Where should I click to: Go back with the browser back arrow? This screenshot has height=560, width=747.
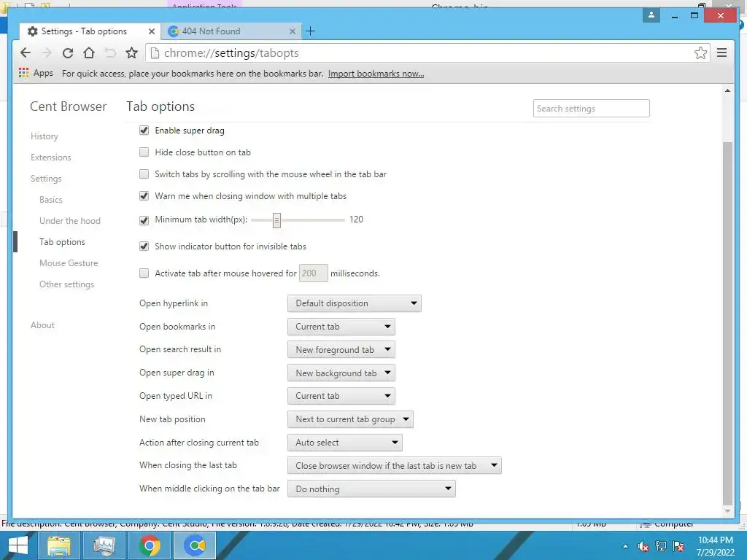click(x=26, y=52)
